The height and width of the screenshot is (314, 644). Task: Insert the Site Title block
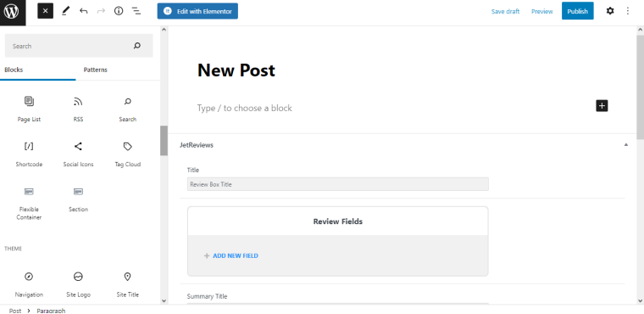pos(127,284)
